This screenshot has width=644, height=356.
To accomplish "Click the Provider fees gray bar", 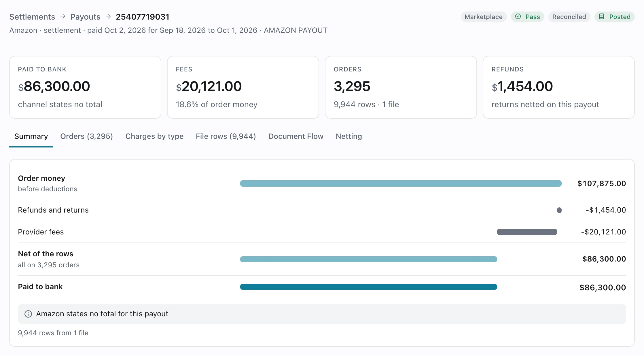I will [x=527, y=232].
